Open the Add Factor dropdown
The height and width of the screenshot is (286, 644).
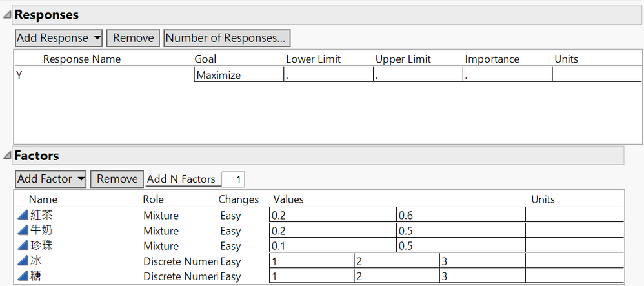tap(50, 179)
